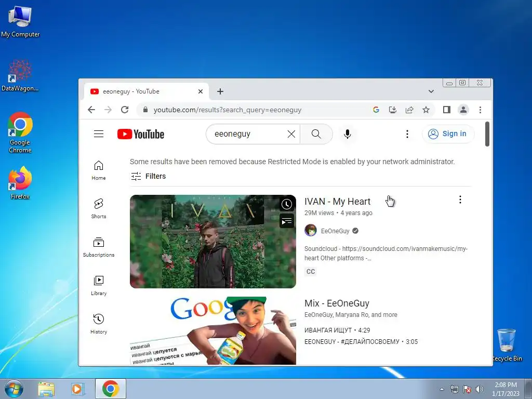The width and height of the screenshot is (532, 399).
Task: Open History in the sidebar
Action: point(99,324)
